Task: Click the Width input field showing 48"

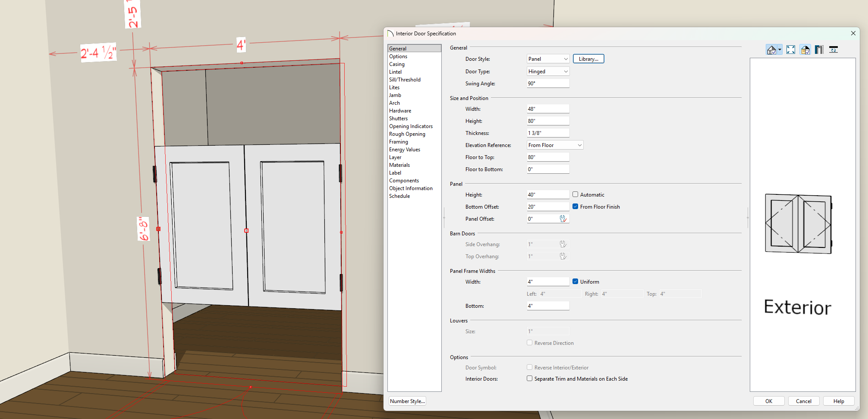Action: point(548,109)
